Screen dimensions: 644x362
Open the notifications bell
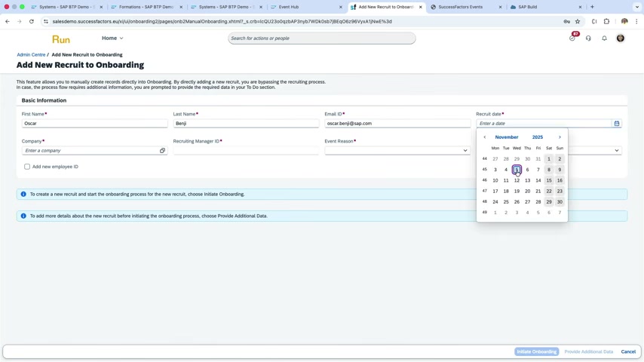pos(604,38)
